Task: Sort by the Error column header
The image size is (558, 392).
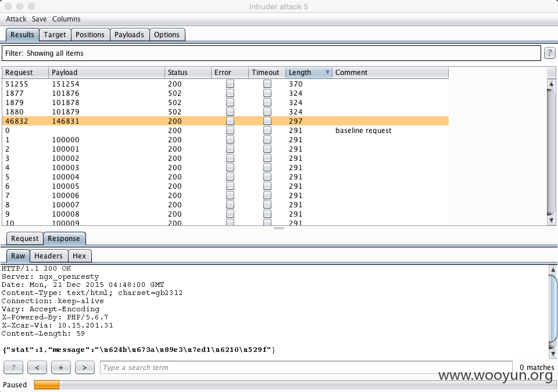Action: (230, 72)
